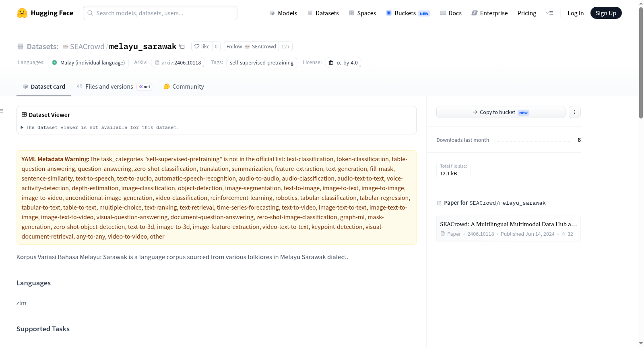Screen dimensions: 644x347
Task: Open the navigation overflow menu icon beside Pricing
Action: (549, 13)
